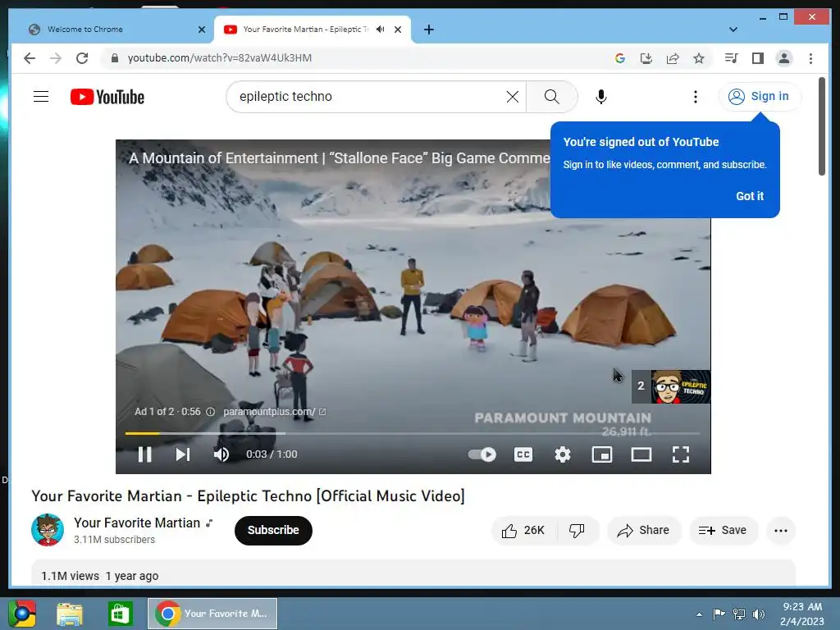Launch the Chrome pinned taskbar icon
The width and height of the screenshot is (840, 630).
22,614
